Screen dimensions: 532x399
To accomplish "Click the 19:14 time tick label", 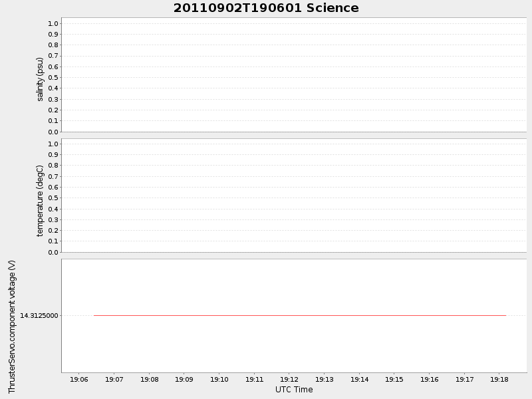I will (x=360, y=379).
